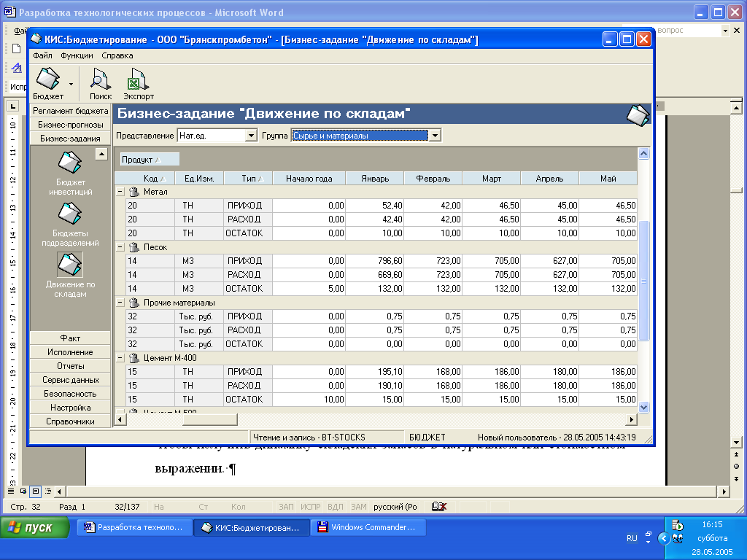Open Бюджет инвестиций sidebar icon
Viewport: 747px width, 560px height.
click(70, 163)
